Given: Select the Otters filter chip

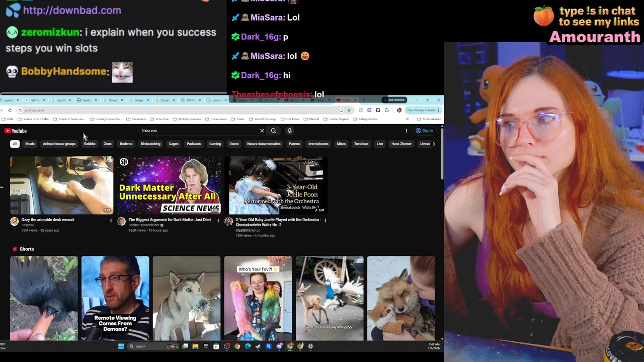Looking at the screenshot, I should tap(234, 144).
